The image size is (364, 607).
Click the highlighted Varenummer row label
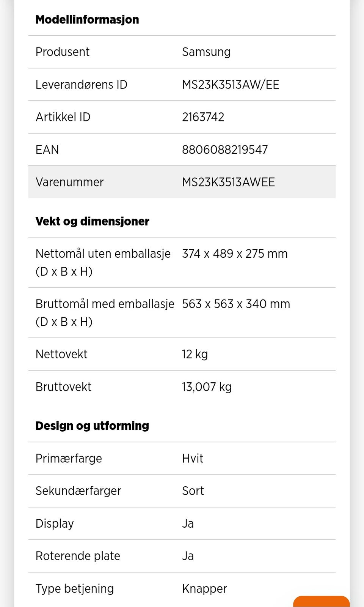[69, 182]
